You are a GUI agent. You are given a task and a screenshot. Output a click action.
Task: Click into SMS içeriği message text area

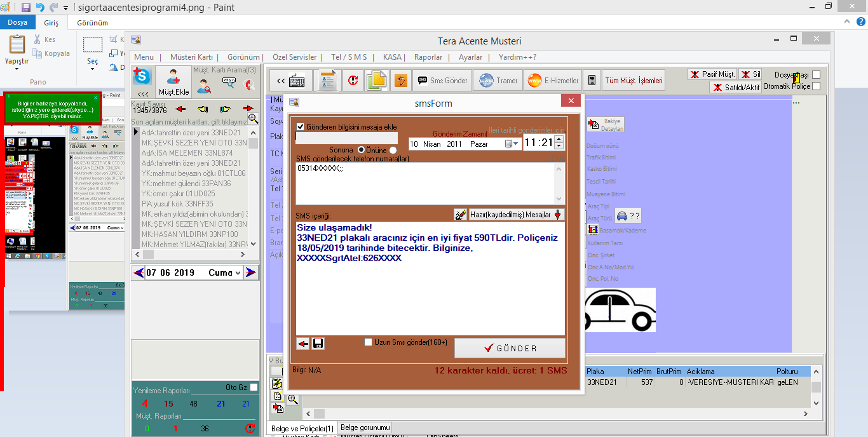click(430, 278)
